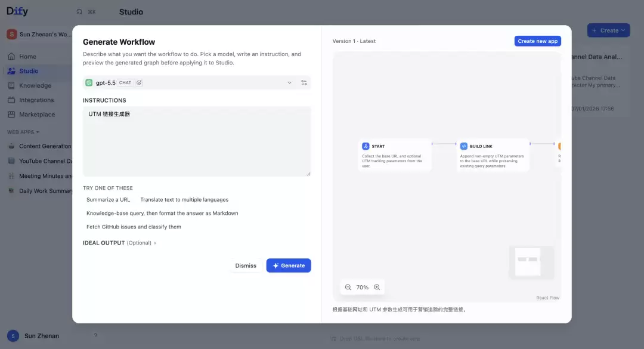Choose the Summarize a URL suggestion
Image resolution: width=644 pixels, height=349 pixels.
pyautogui.click(x=108, y=200)
